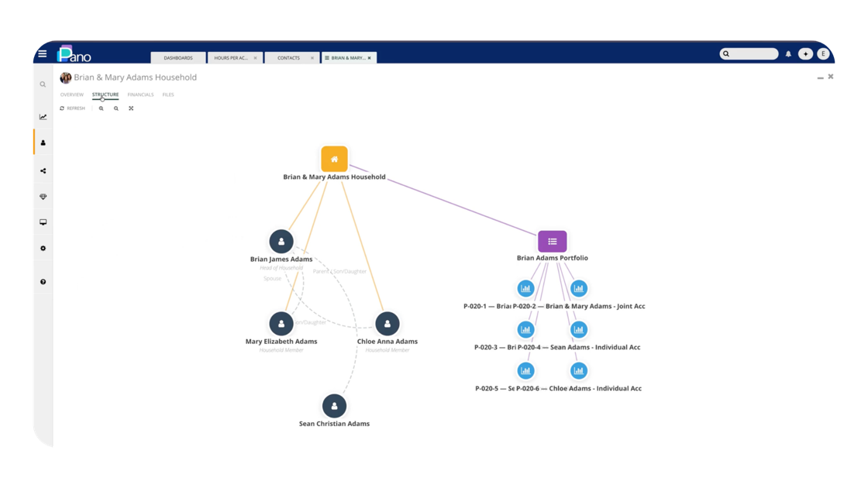The width and height of the screenshot is (868, 488).
Task: Select the sidebar share network icon
Action: pyautogui.click(x=43, y=171)
